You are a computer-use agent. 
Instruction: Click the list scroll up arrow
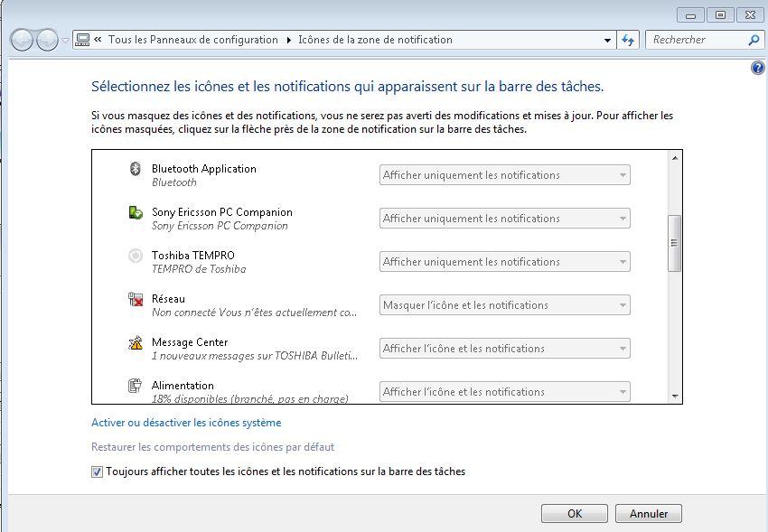tap(675, 158)
